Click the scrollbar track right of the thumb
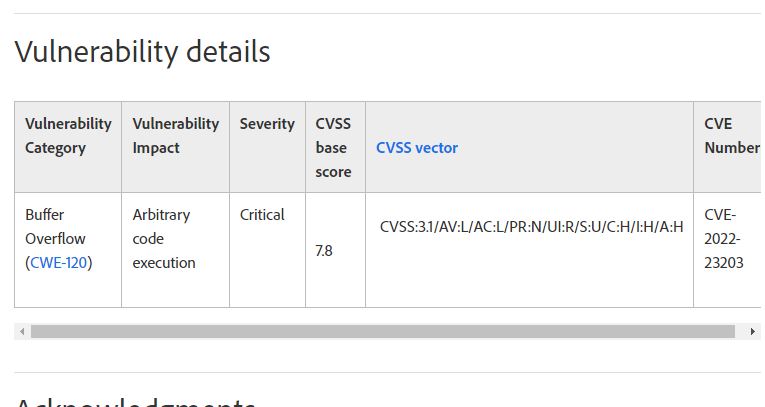 pyautogui.click(x=741, y=331)
